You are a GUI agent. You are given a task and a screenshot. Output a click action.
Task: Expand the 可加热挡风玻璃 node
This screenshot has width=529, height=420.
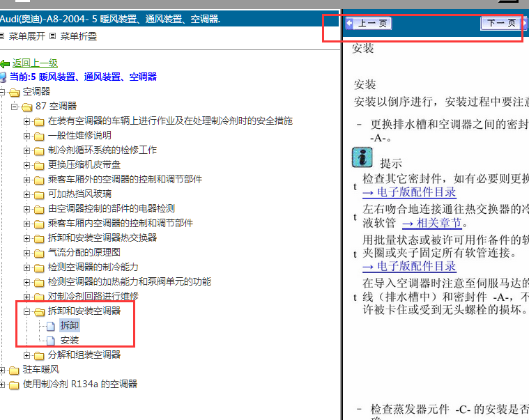[26, 194]
